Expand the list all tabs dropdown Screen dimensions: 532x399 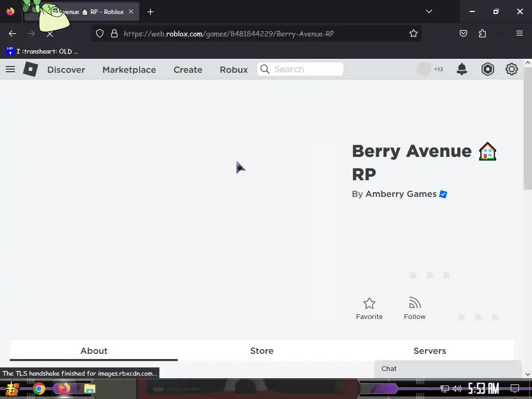[x=429, y=11]
